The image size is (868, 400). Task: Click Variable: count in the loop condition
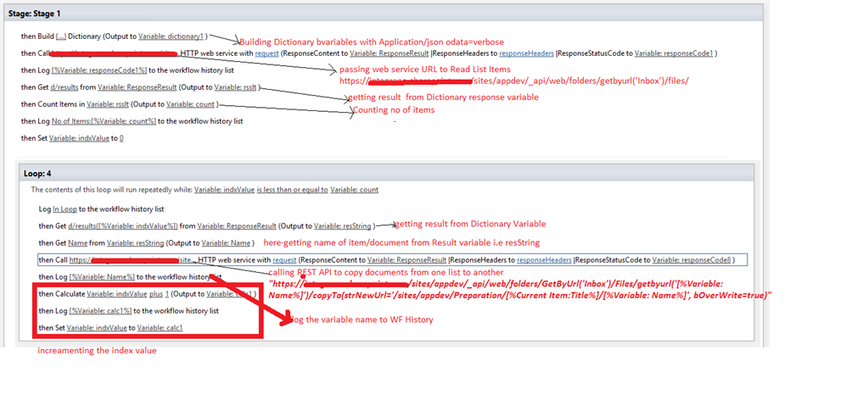click(x=355, y=190)
